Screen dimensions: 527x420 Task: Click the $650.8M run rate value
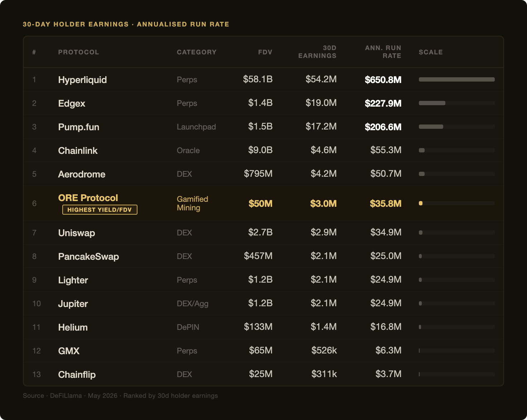coord(383,80)
